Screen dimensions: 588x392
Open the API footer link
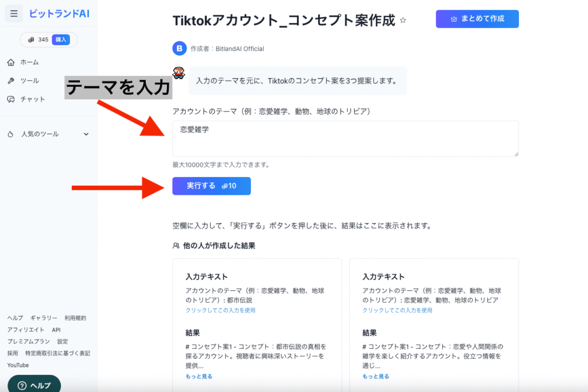[x=56, y=330]
